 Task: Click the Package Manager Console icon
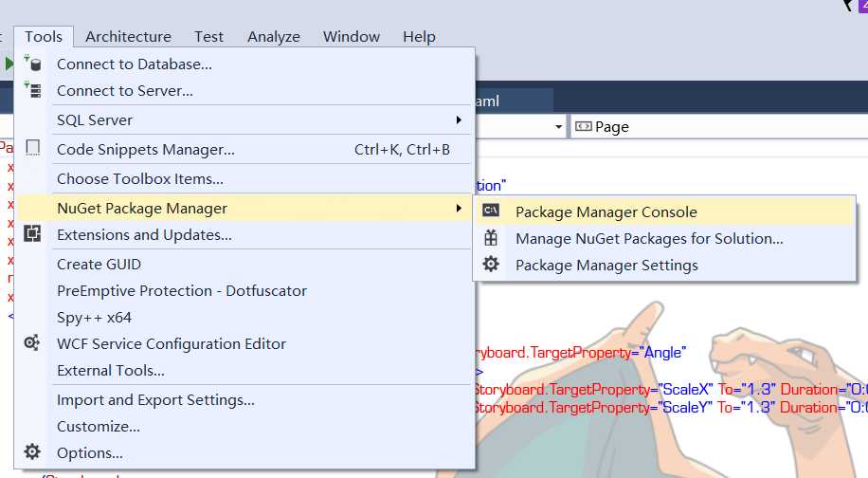coord(491,211)
